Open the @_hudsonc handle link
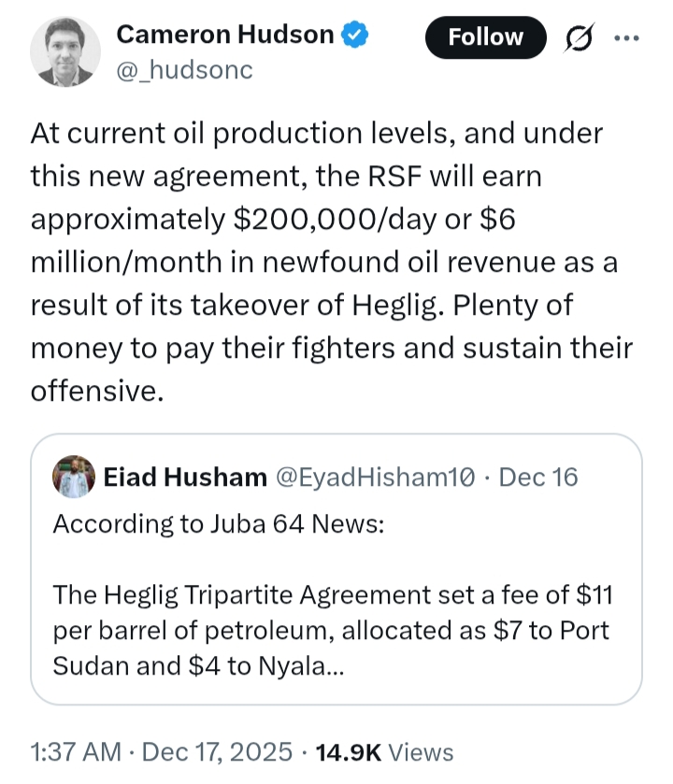This screenshot has width=673, height=784. [184, 70]
